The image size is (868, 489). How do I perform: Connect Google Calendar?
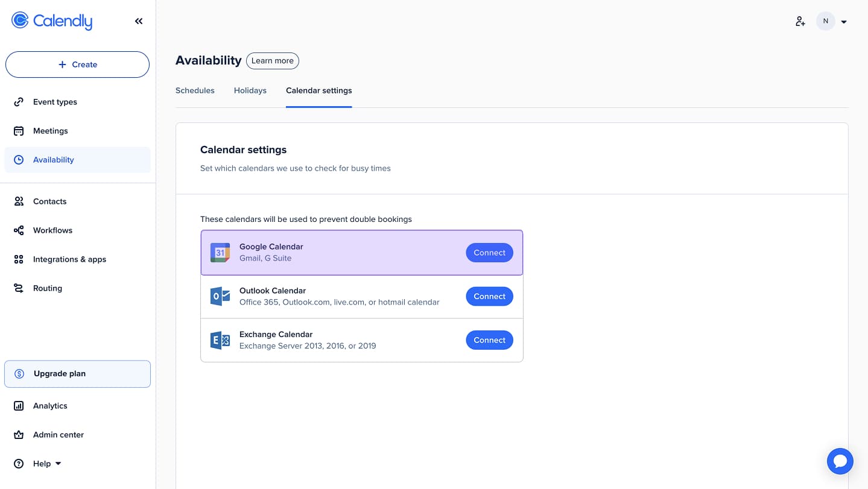(490, 253)
